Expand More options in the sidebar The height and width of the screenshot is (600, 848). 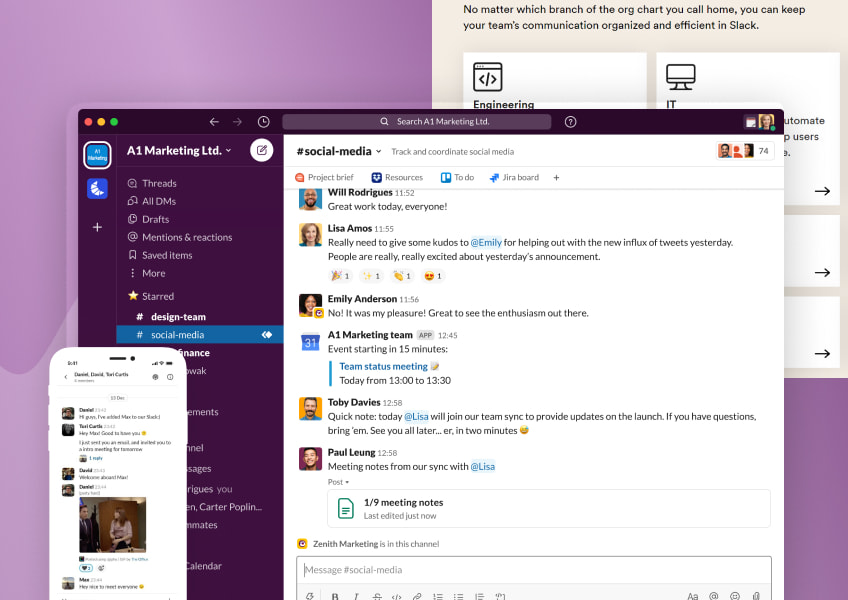point(147,273)
